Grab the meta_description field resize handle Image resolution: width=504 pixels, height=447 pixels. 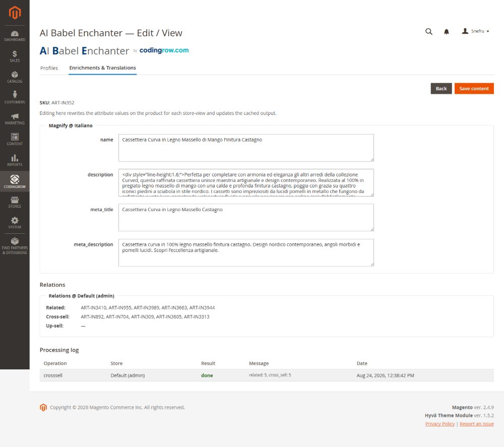(x=372, y=264)
